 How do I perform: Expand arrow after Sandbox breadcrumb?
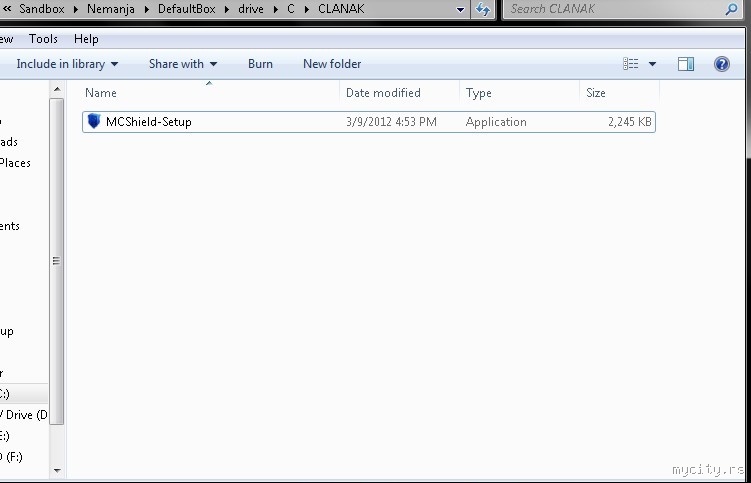[x=76, y=9]
